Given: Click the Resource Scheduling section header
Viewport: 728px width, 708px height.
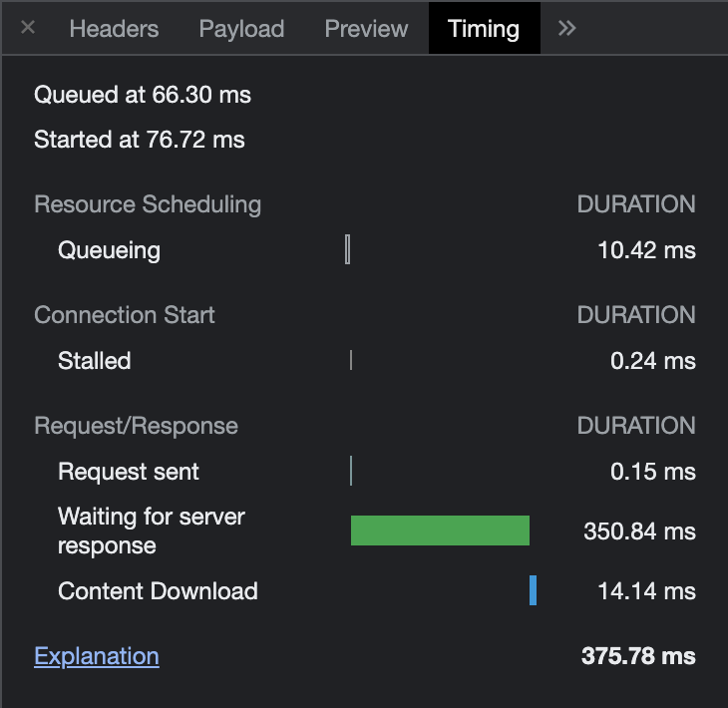Looking at the screenshot, I should tap(148, 204).
